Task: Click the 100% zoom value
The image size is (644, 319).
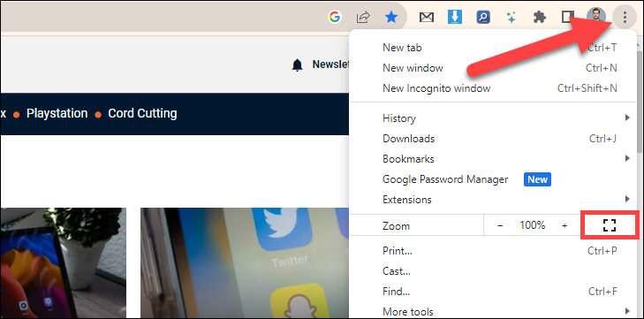Action: coord(533,225)
